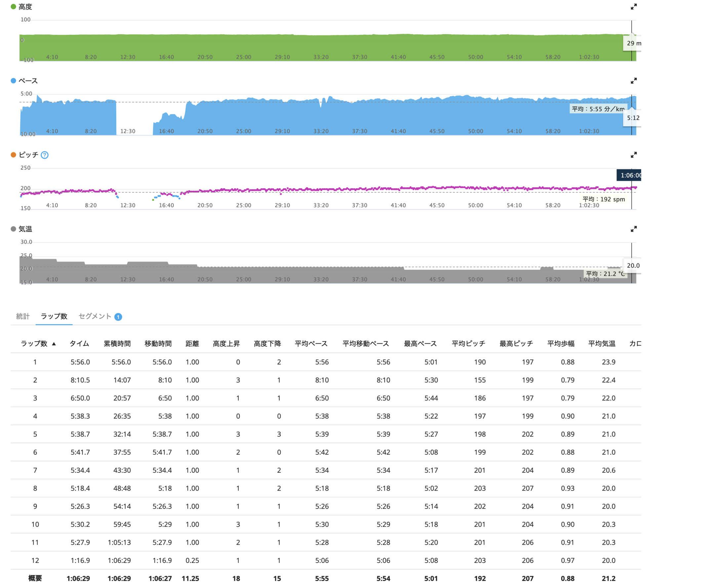The image size is (706, 588).
Task: Sort table by 最高ペース column
Action: 420,344
